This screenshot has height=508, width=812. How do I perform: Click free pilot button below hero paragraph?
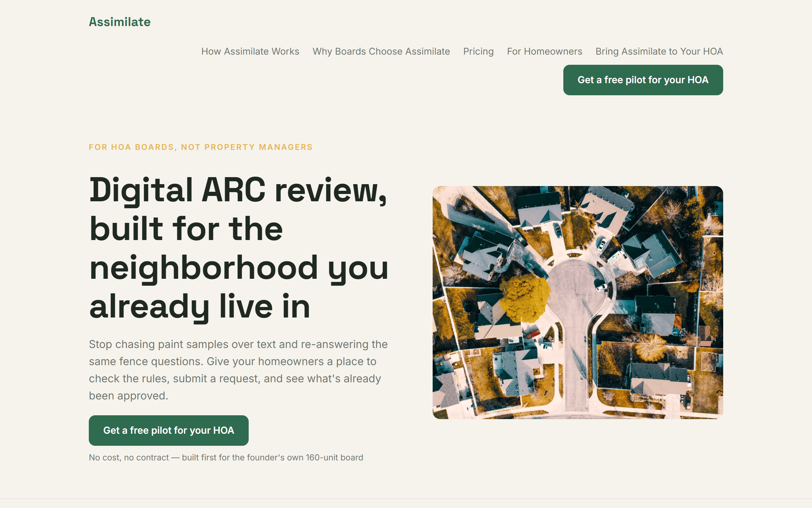169,431
